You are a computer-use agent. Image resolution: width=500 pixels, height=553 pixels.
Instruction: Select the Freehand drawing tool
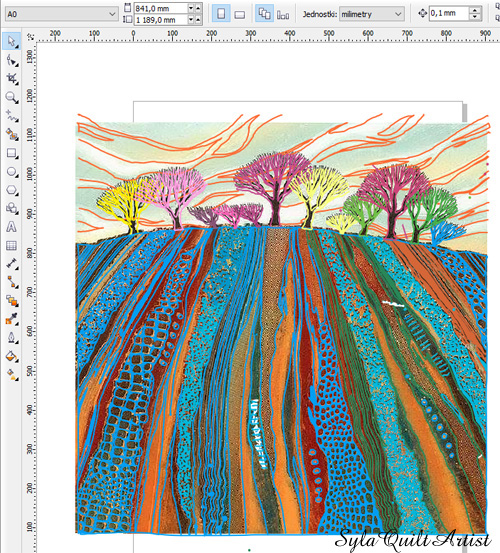[12, 116]
